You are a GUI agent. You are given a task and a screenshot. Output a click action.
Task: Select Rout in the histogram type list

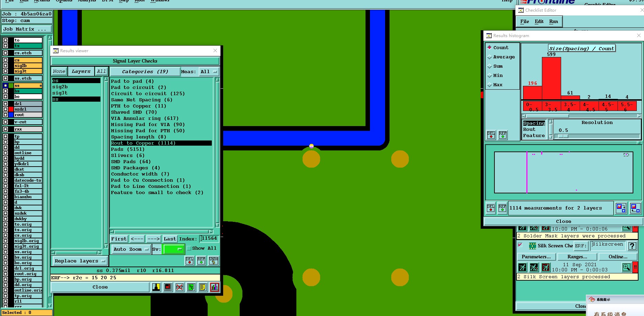[x=529, y=129]
